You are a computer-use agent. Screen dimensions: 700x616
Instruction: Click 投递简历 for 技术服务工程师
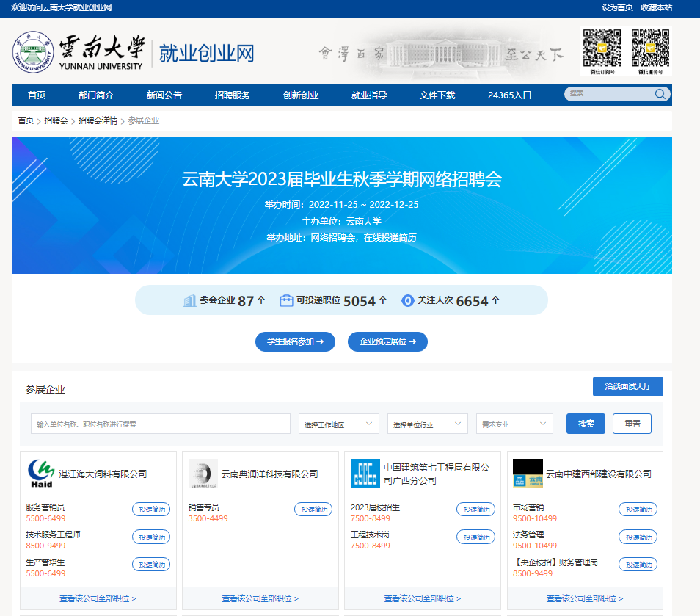[x=151, y=537]
